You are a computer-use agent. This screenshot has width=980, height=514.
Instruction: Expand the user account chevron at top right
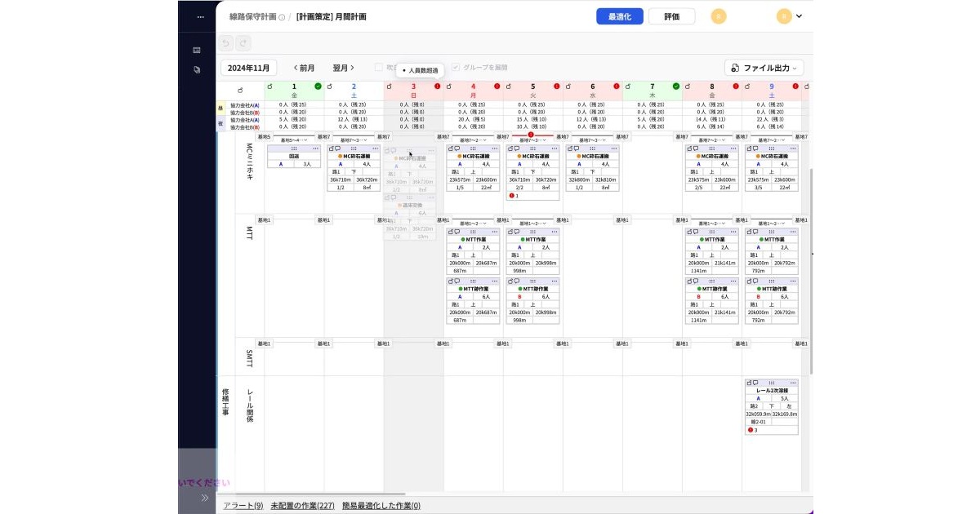click(x=799, y=16)
